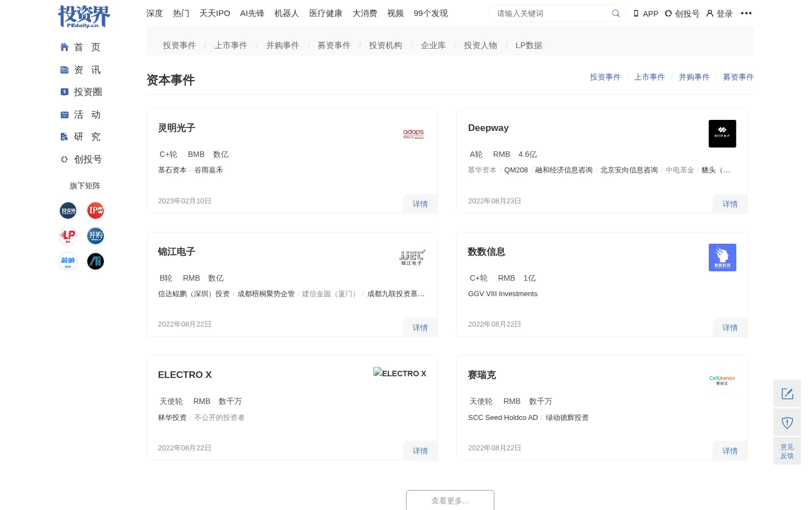Click investor 基石资本 on 灵明光子 card
Viewport: 812px width, 510px height.
click(172, 170)
